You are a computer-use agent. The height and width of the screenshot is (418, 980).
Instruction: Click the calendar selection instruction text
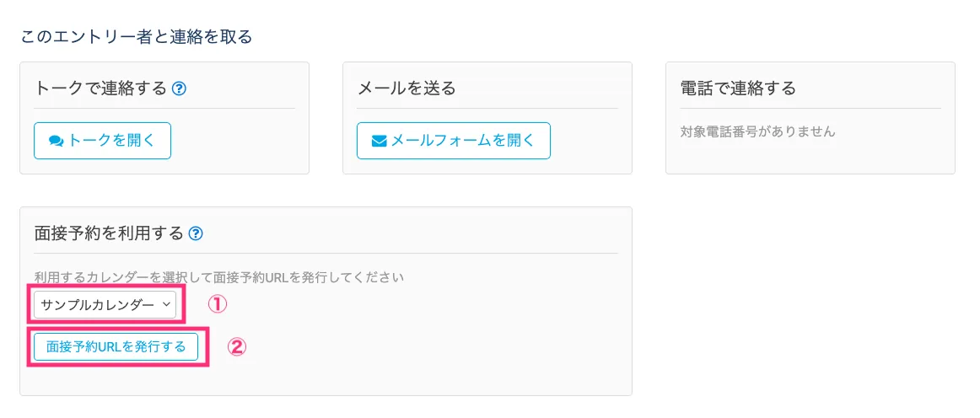[x=219, y=277]
